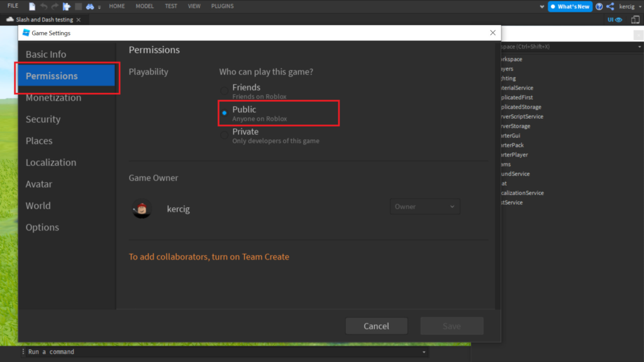Click the Undo arrow icon
644x362 pixels.
click(x=43, y=6)
